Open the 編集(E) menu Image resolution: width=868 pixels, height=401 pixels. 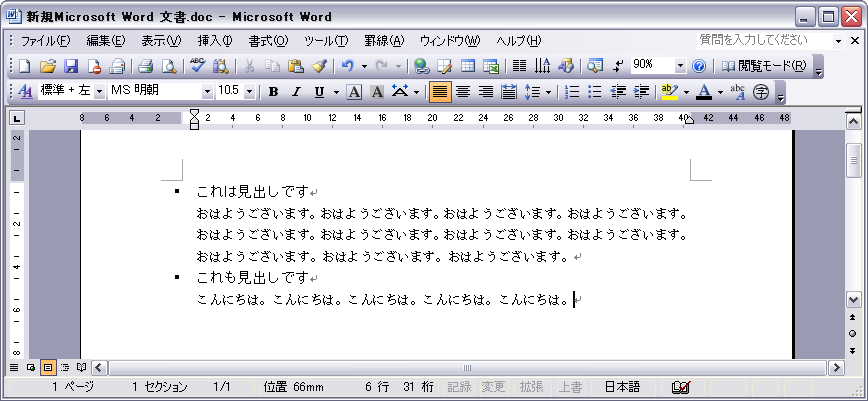coord(106,40)
